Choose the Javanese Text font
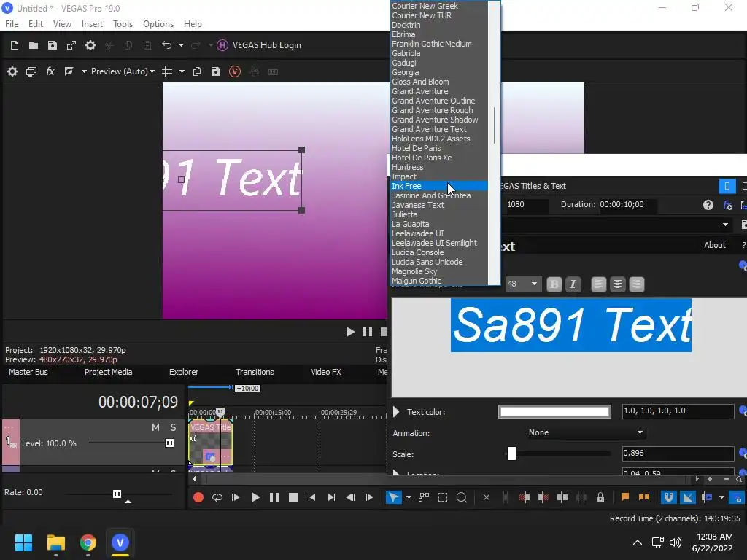Screen dimensions: 747x560 point(438,205)
